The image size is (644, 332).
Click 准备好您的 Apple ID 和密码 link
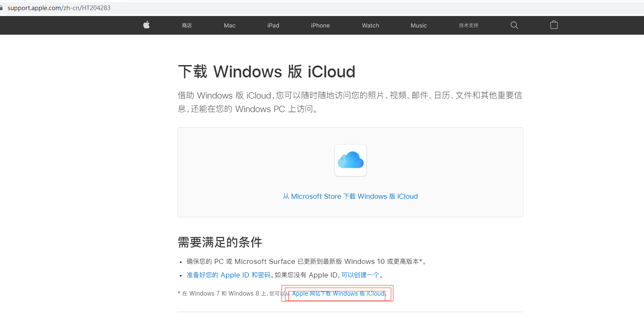click(229, 275)
